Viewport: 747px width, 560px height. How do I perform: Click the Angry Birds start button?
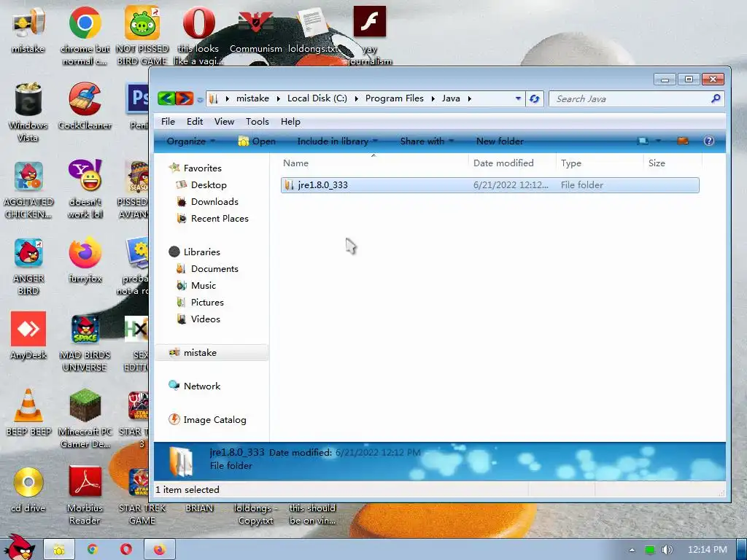(x=20, y=547)
